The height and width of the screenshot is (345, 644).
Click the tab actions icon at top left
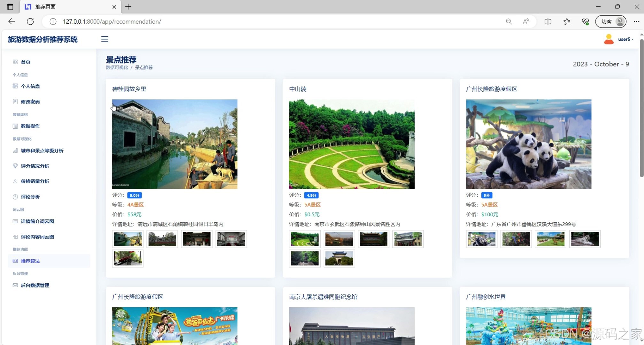point(10,7)
